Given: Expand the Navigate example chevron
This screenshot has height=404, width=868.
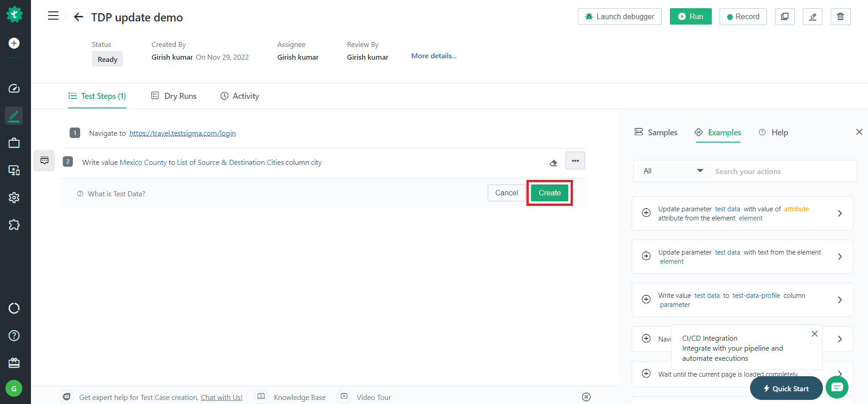Looking at the screenshot, I should pos(840,339).
